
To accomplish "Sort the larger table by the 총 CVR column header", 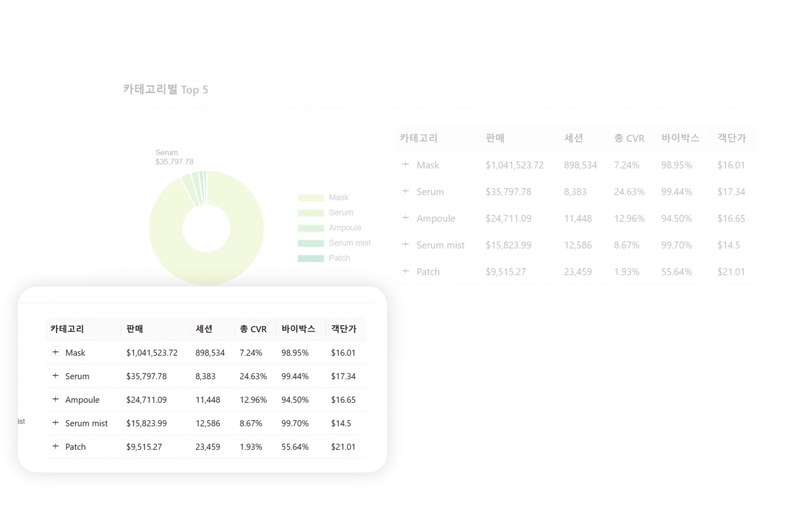I will pyautogui.click(x=629, y=138).
